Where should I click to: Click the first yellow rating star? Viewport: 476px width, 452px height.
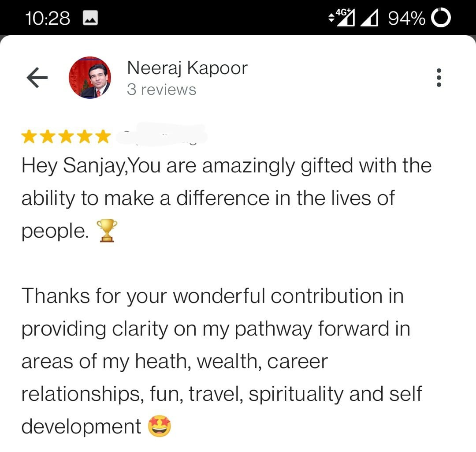[x=30, y=137]
